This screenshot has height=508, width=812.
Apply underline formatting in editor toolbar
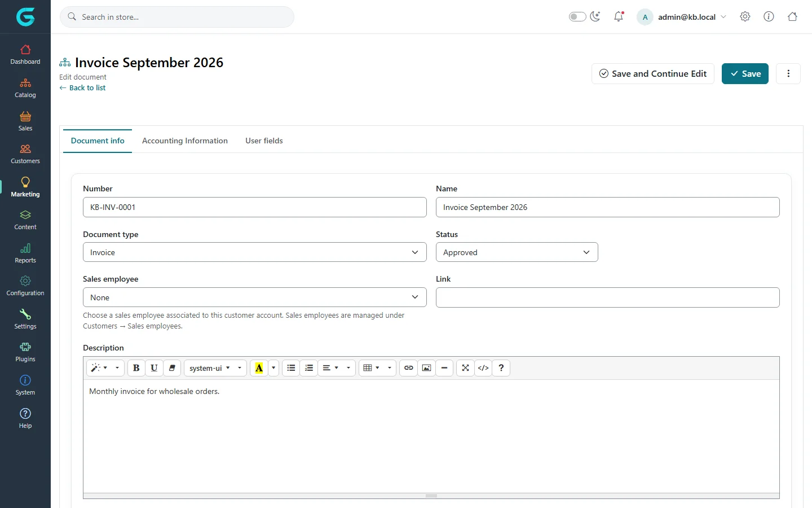(x=154, y=368)
